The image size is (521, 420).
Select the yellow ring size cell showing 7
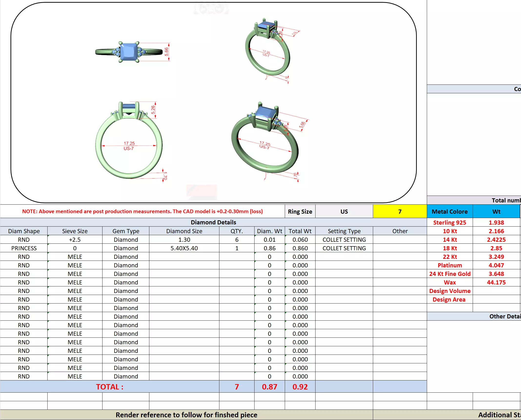[x=399, y=211]
